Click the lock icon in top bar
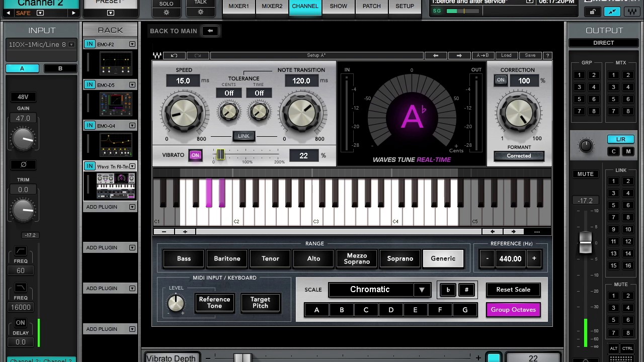The width and height of the screenshot is (644, 362). (593, 12)
